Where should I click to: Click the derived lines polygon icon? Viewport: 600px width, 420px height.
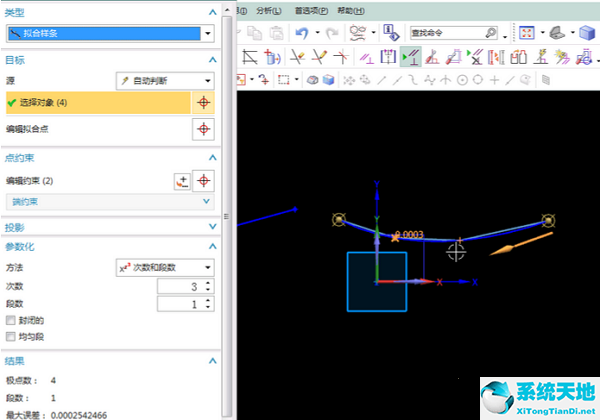point(249,57)
